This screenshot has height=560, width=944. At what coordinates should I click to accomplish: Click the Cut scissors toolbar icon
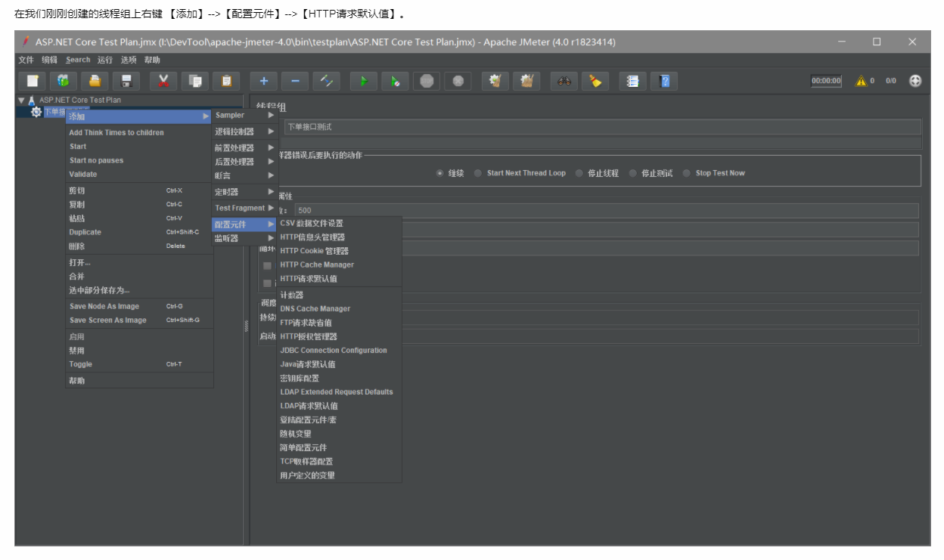[x=163, y=81]
